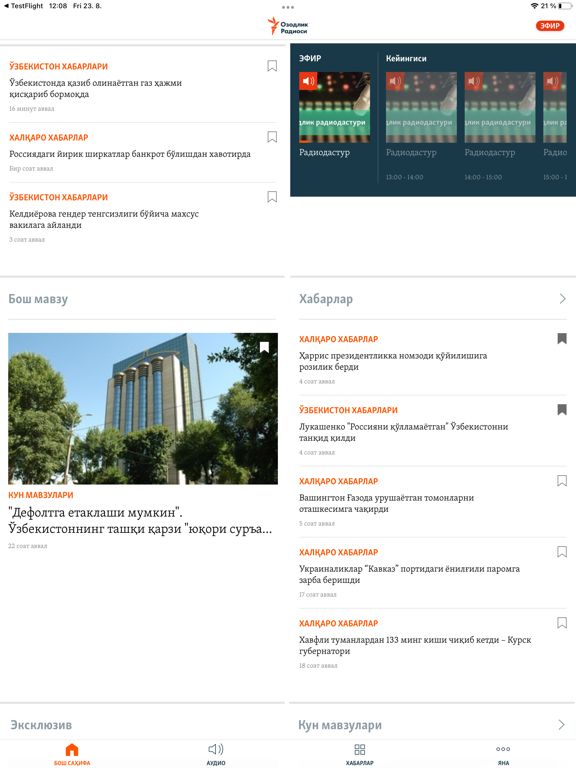Open Украиналиклар Кавказ портидаги паромга article

click(x=409, y=574)
